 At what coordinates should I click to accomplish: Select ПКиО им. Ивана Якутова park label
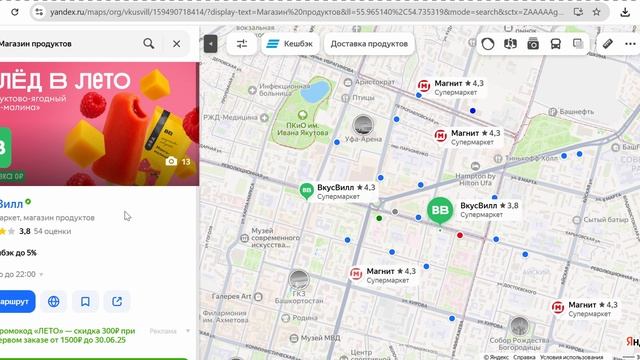point(302,129)
